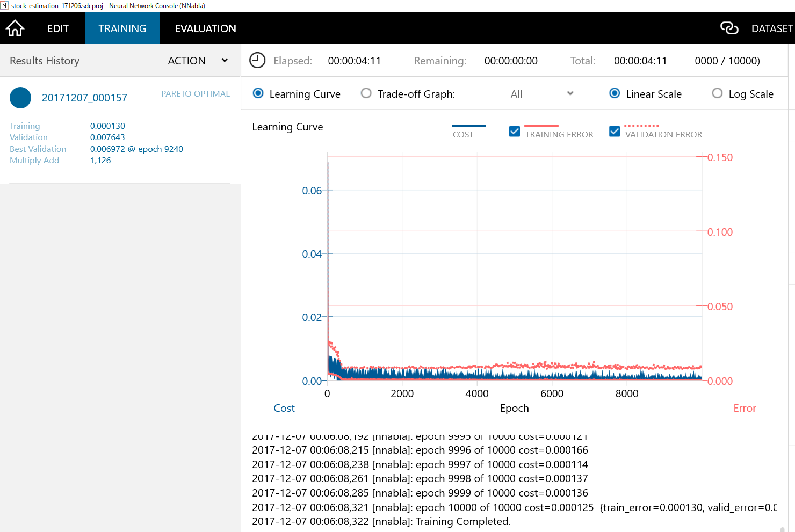Click the sync icon next to DATASET
The width and height of the screenshot is (795, 532).
click(x=729, y=27)
